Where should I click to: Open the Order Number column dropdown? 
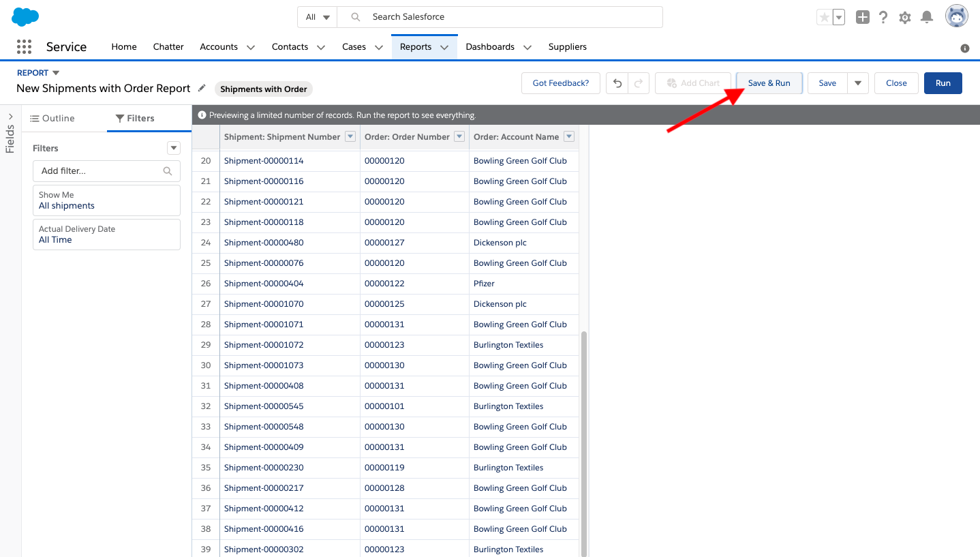tap(459, 136)
